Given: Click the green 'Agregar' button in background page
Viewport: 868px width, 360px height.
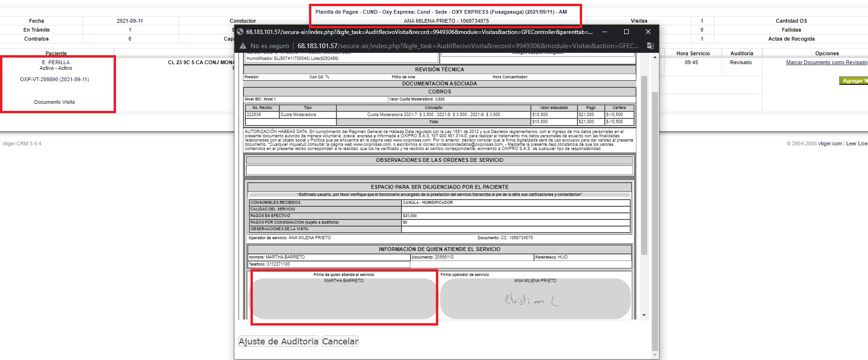Looking at the screenshot, I should tap(853, 81).
